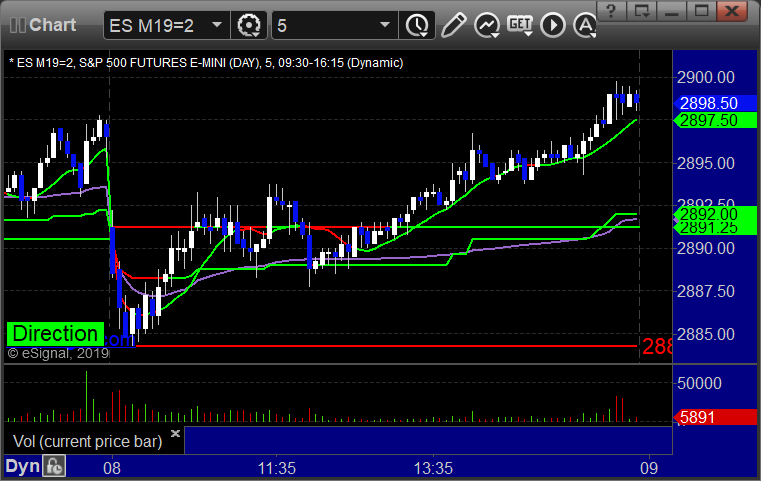Click the GET tools icon
The image size is (761, 481).
click(x=519, y=24)
